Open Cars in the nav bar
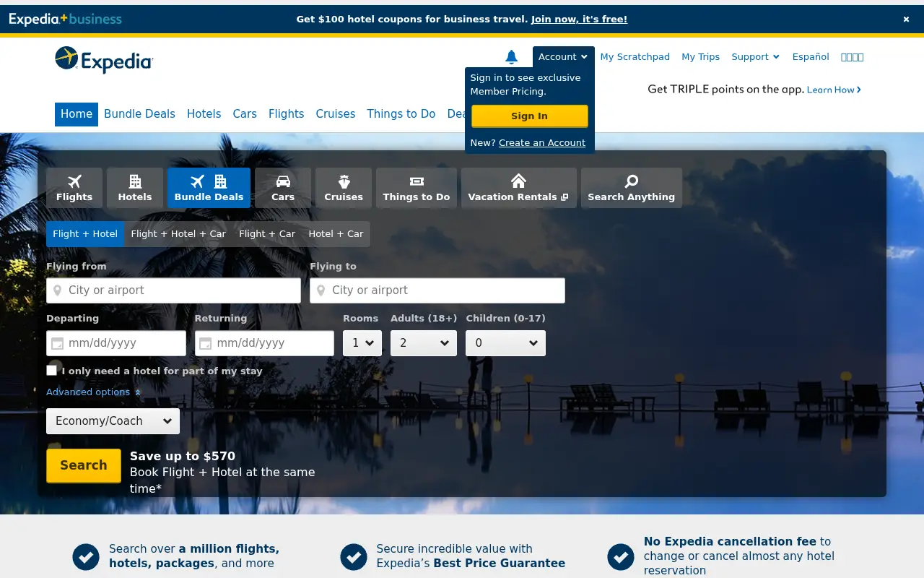This screenshot has height=578, width=924. pyautogui.click(x=245, y=114)
